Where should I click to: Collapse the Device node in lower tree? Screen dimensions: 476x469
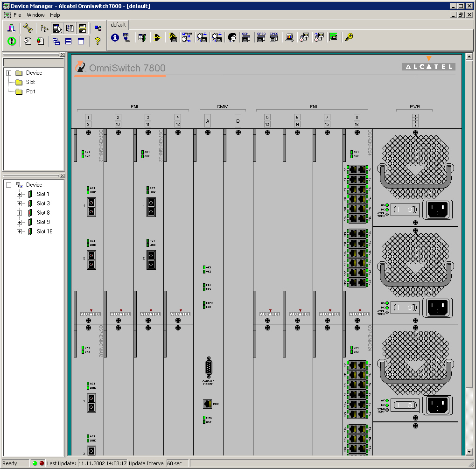point(8,185)
